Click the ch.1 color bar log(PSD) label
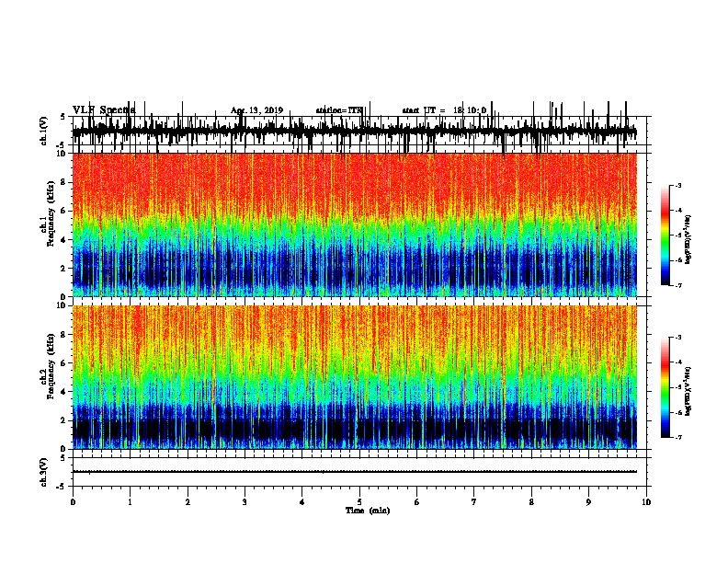This screenshot has height=563, width=728. (x=688, y=239)
